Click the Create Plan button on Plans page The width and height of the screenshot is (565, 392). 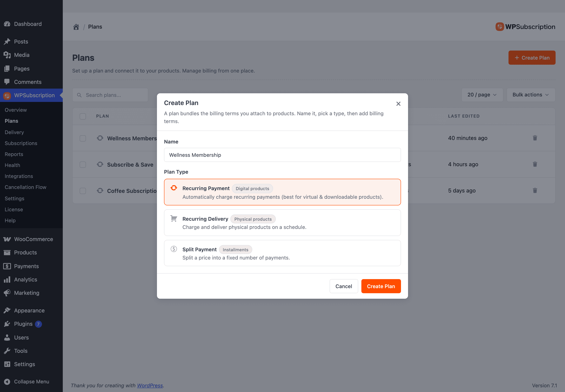(532, 58)
